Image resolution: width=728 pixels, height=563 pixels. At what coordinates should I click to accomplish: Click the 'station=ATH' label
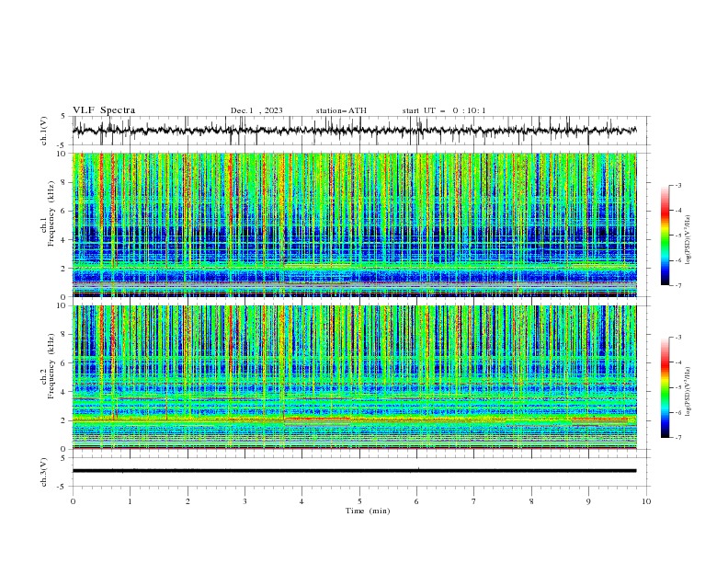point(341,110)
